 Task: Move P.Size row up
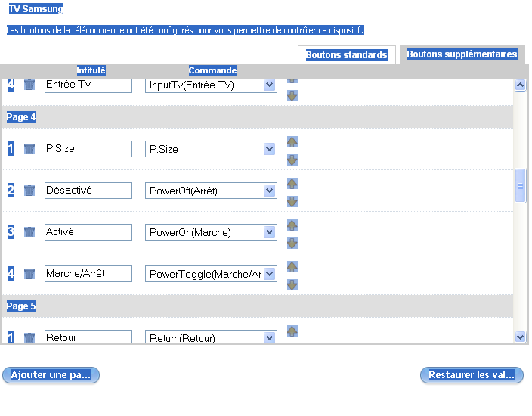pyautogui.click(x=292, y=141)
